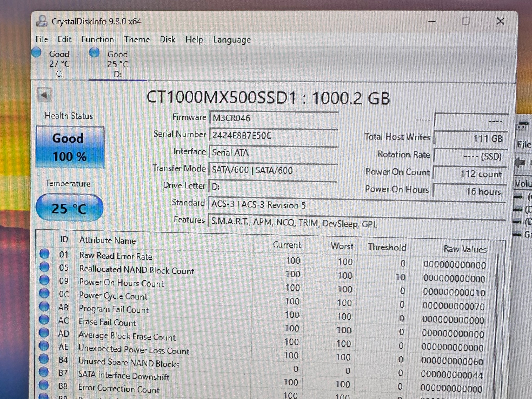The image size is (532, 399).
Task: Click the ID column header
Action: [x=64, y=239]
